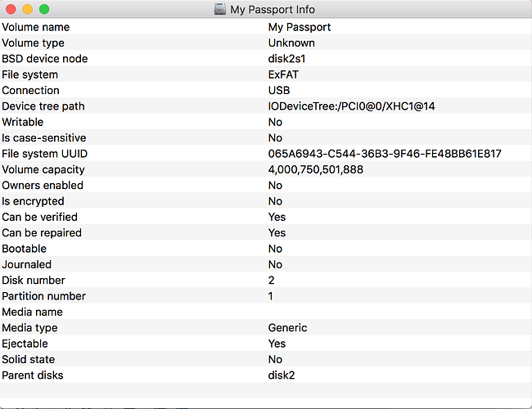Click the Writable row label

point(24,122)
